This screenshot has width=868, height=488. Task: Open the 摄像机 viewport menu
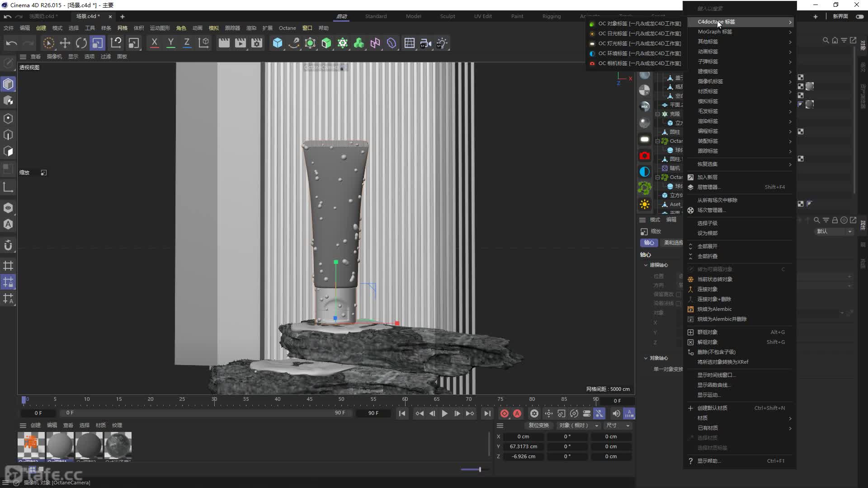(54, 56)
